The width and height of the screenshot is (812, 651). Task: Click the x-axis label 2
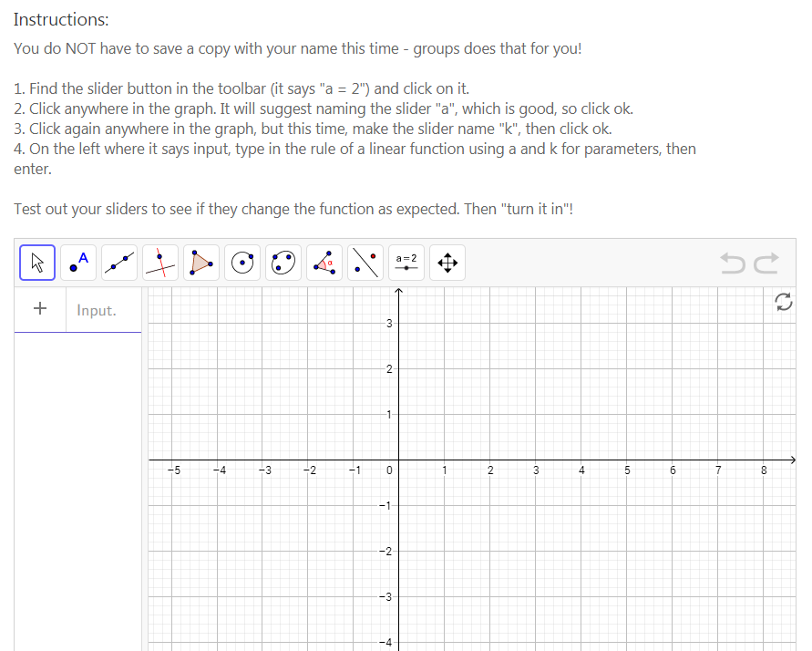(490, 470)
